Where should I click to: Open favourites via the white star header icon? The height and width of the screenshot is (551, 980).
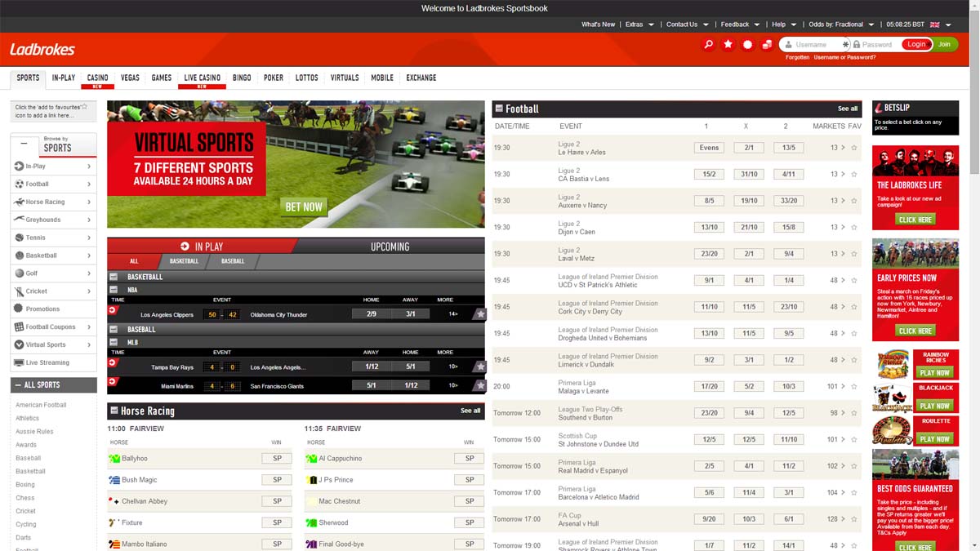pyautogui.click(x=728, y=44)
